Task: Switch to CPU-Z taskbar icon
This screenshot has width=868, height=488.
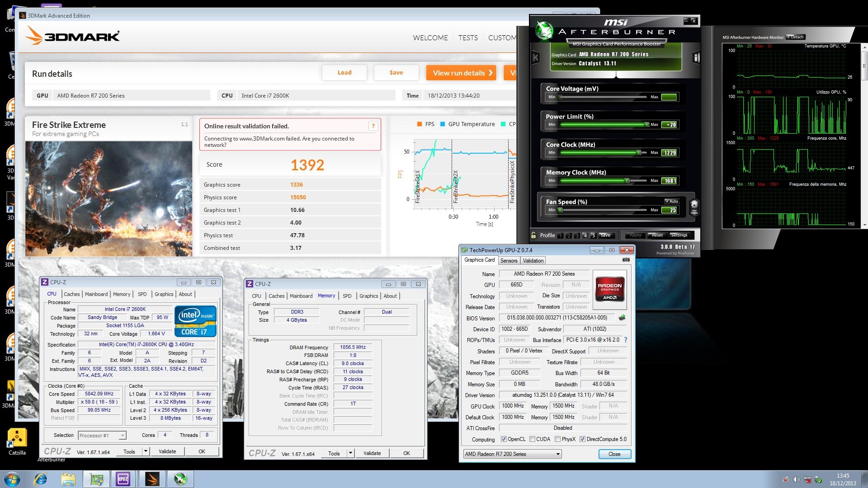Action: [x=123, y=479]
